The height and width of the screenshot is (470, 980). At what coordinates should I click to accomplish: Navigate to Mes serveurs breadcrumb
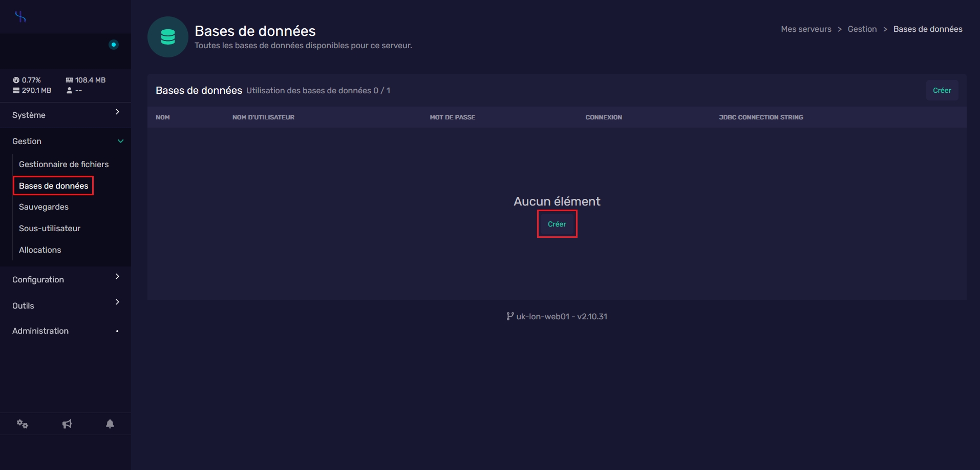(806, 29)
